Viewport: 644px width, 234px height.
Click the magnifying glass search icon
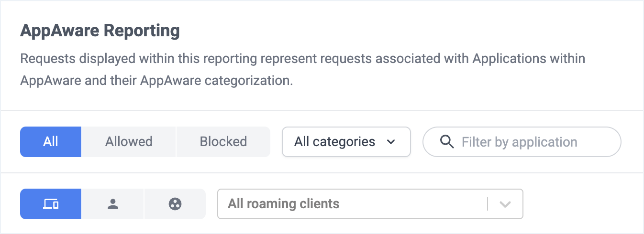point(446,142)
